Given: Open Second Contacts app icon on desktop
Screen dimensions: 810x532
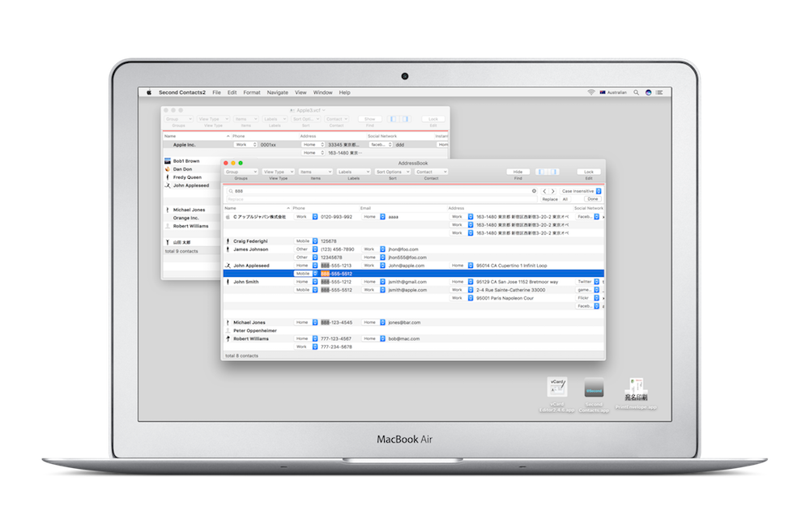Looking at the screenshot, I should 594,387.
